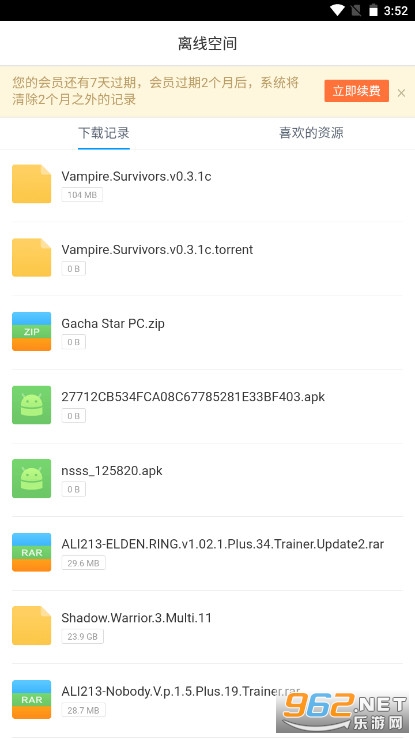The width and height of the screenshot is (415, 739).
Task: Tap the 立即续费 renew button
Action: click(x=357, y=91)
